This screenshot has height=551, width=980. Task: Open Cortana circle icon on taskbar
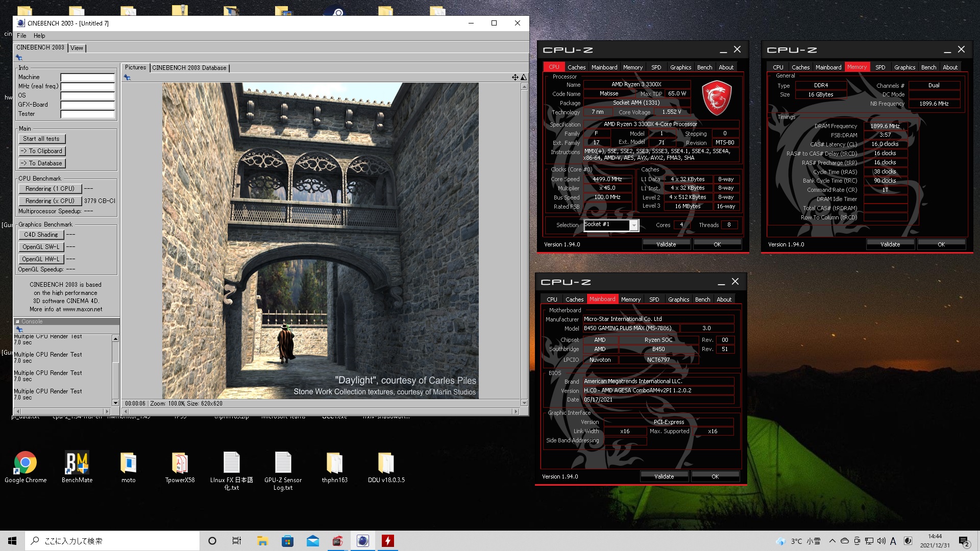click(212, 541)
